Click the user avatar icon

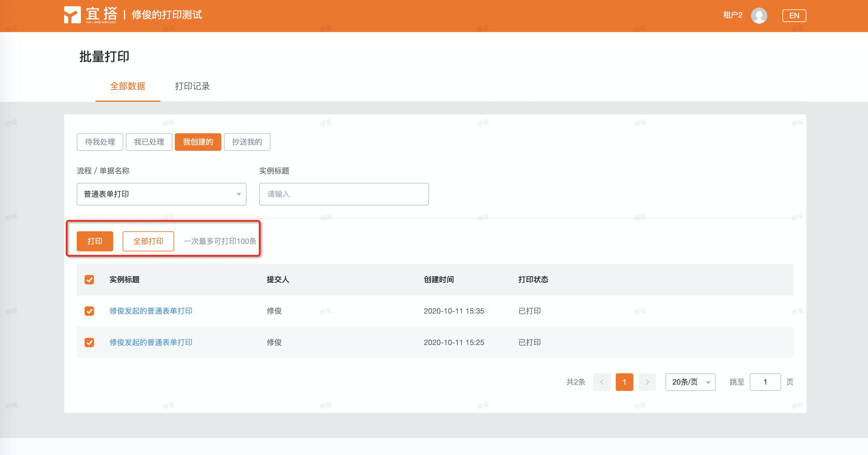coord(759,15)
